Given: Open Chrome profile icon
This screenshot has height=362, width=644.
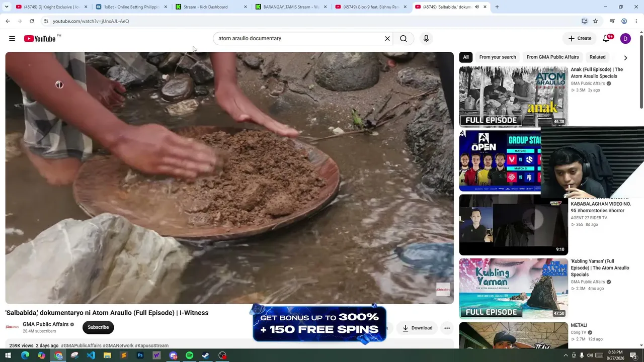Looking at the screenshot, I should pyautogui.click(x=624, y=21).
